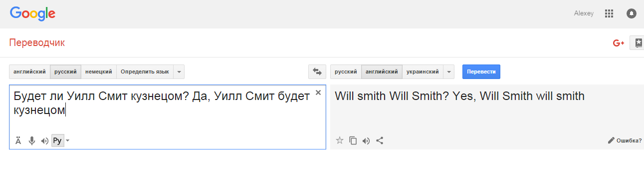Toggle the Ру virtual keyboard
This screenshot has height=187, width=644.
click(57, 141)
